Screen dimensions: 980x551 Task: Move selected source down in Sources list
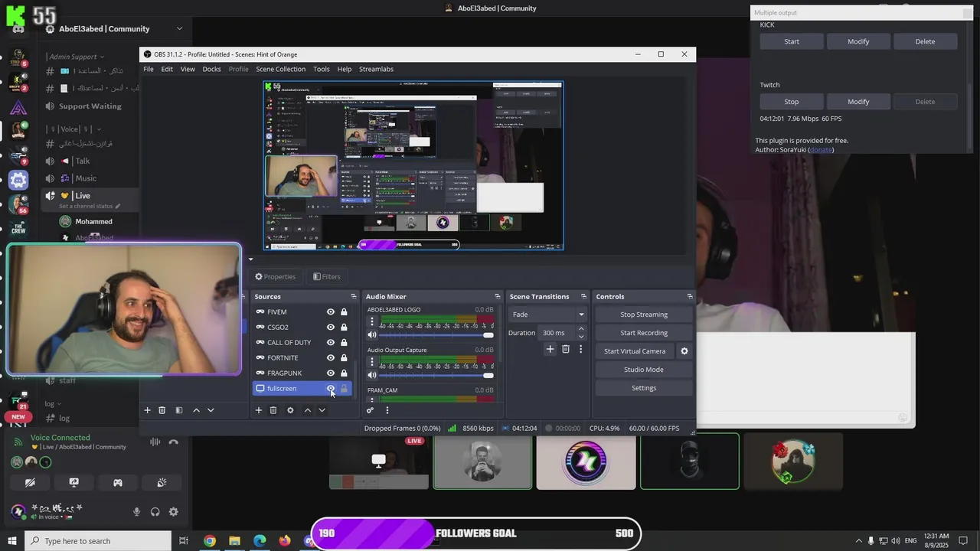[322, 410]
